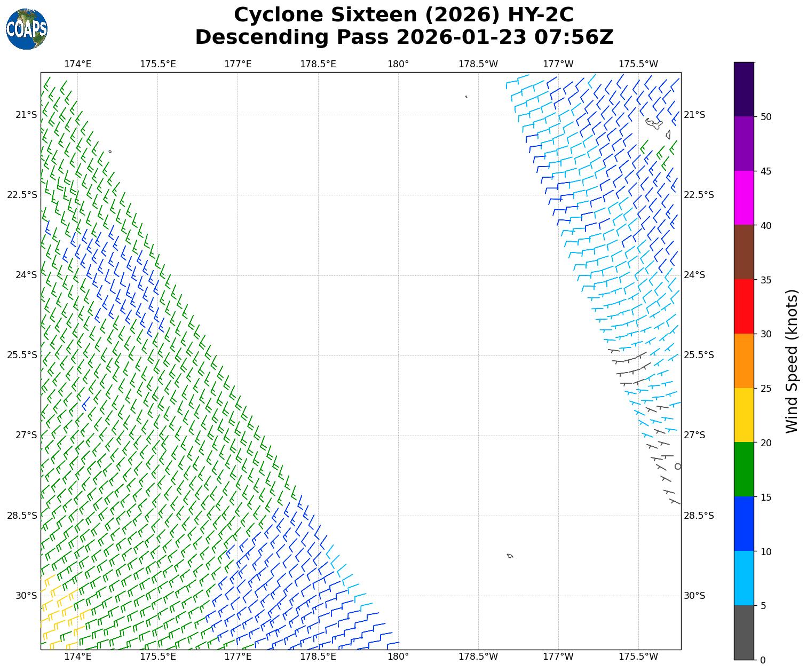Image resolution: width=807 pixels, height=672 pixels.
Task: Select the magenta 40–45 knot colorbar segment
Action: [743, 198]
